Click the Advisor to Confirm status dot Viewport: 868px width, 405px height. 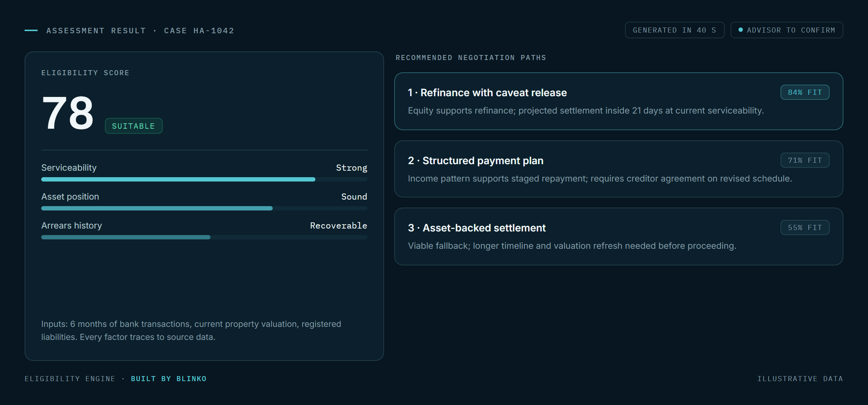tap(740, 30)
